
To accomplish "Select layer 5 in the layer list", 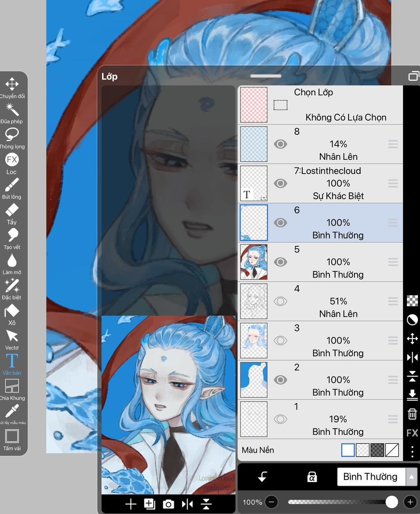I will (338, 262).
